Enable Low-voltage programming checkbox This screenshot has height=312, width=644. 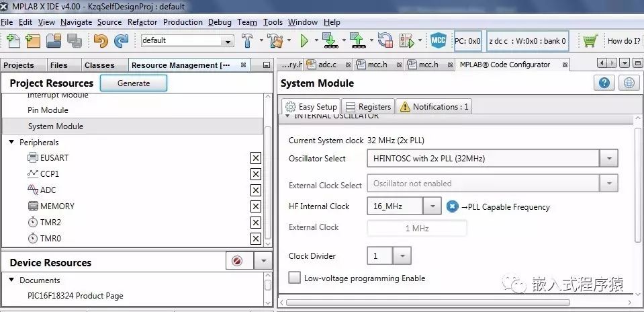[295, 278]
